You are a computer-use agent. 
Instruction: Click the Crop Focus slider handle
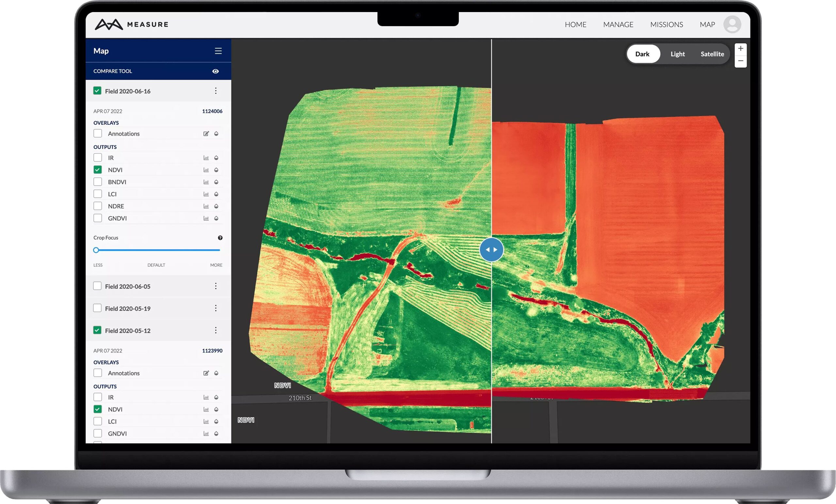(x=96, y=250)
